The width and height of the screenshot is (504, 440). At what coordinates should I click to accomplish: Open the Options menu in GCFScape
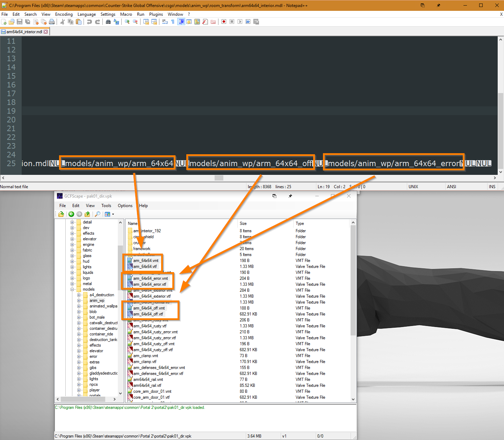pos(125,206)
